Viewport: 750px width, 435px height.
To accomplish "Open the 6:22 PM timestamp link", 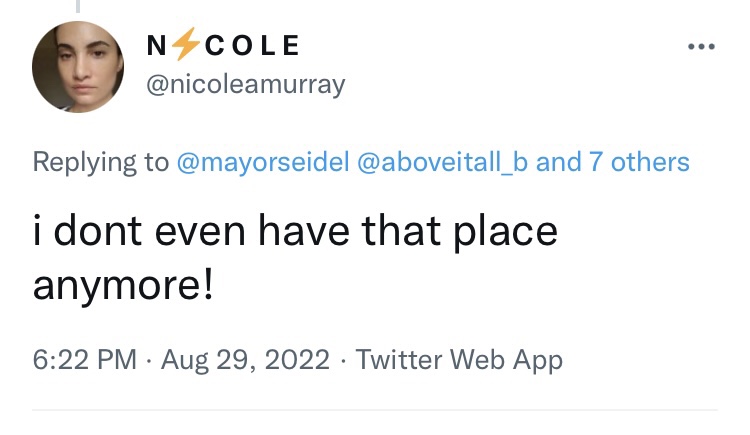I will click(x=84, y=359).
